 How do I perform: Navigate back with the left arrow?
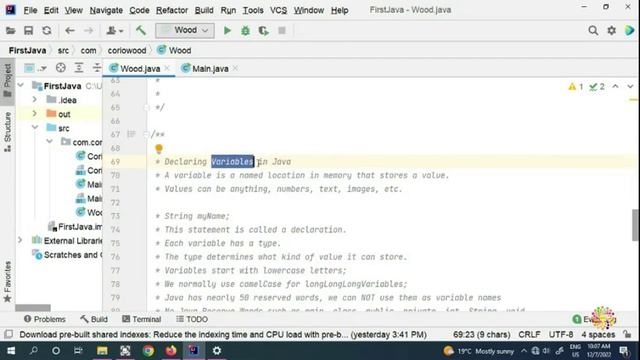[x=70, y=31]
